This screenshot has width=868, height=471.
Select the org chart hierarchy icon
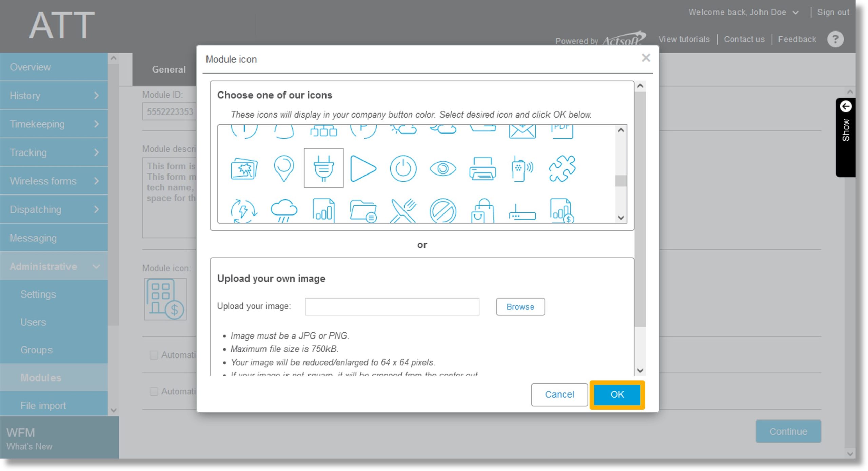(x=323, y=131)
